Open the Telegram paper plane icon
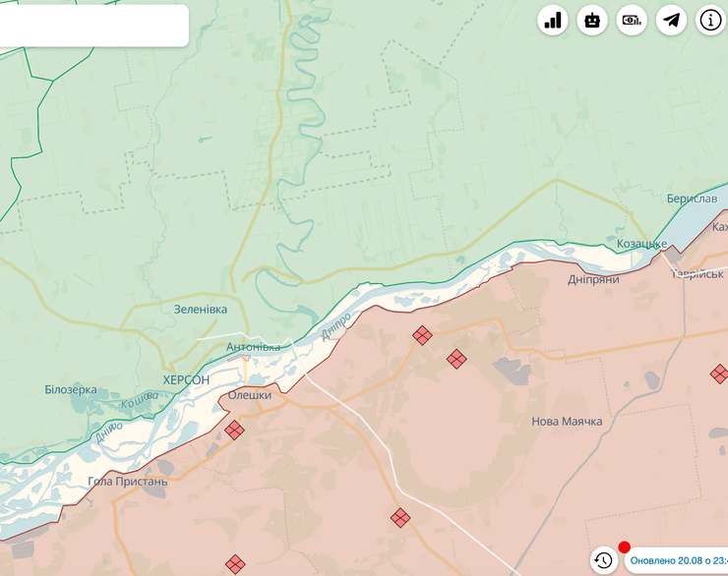728x576 pixels. (x=671, y=20)
